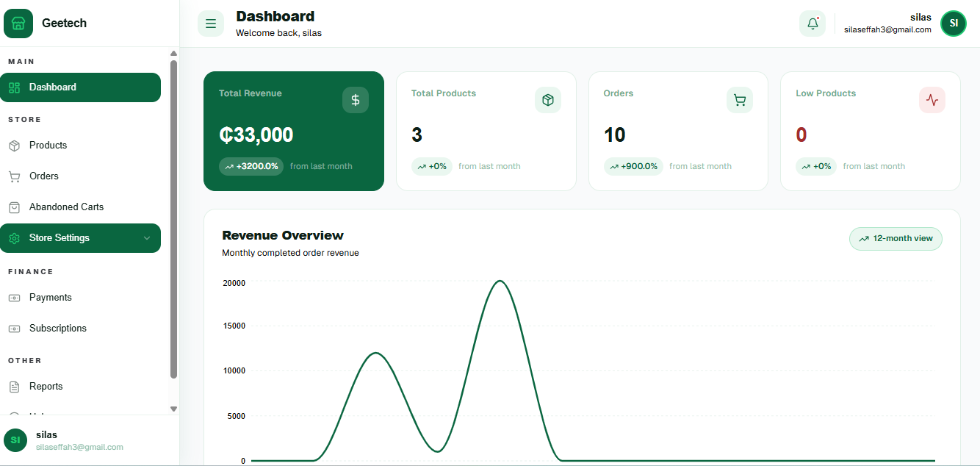Click the SI avatar in the top header

[x=954, y=24]
